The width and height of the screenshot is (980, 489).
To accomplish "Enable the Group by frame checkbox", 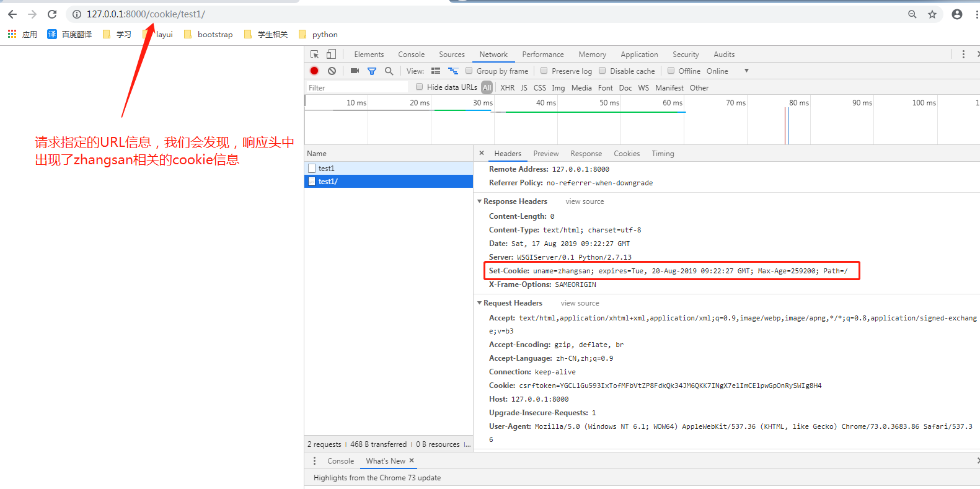I will [469, 71].
